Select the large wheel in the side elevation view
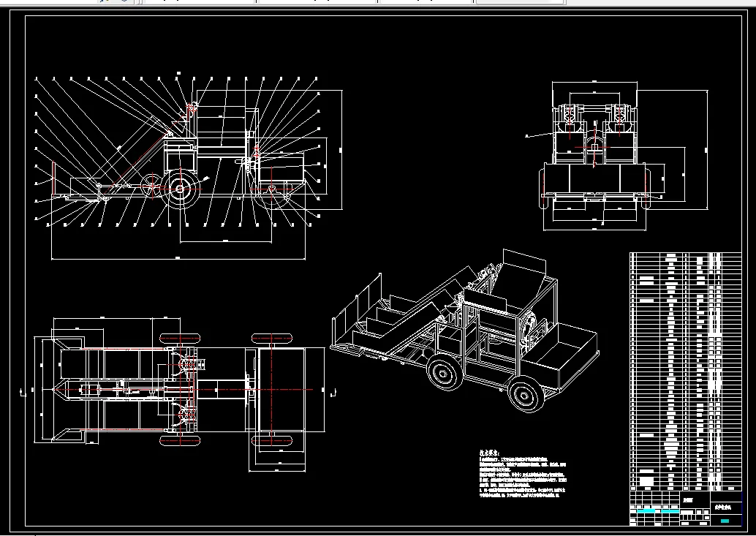 click(x=181, y=189)
